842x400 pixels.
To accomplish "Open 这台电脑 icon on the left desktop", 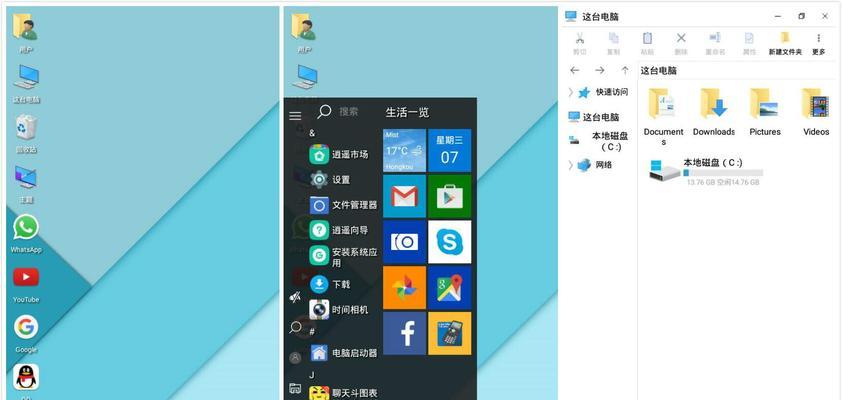I will click(x=26, y=77).
